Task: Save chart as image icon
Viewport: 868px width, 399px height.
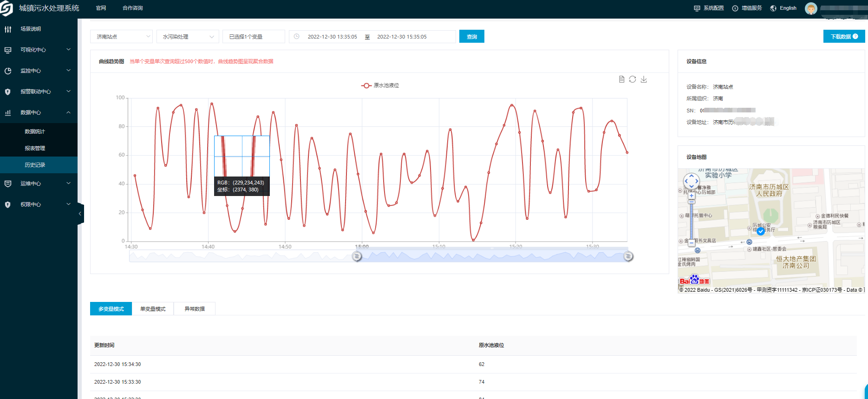Action: [644, 79]
